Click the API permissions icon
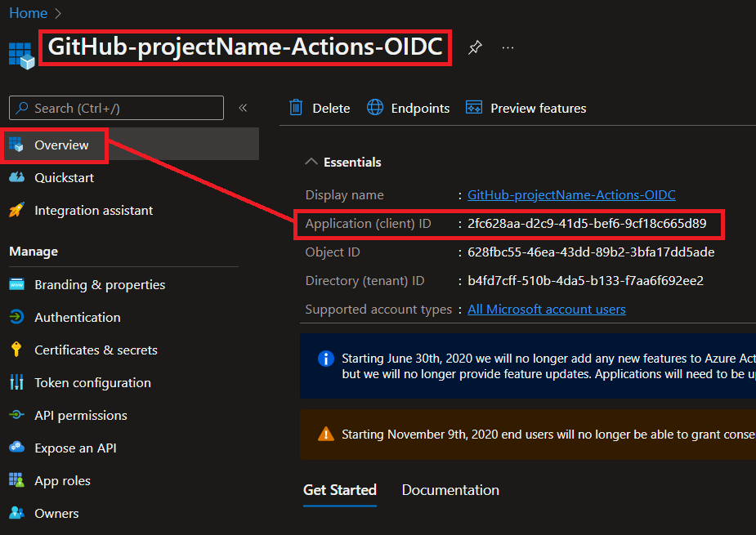 pyautogui.click(x=17, y=415)
